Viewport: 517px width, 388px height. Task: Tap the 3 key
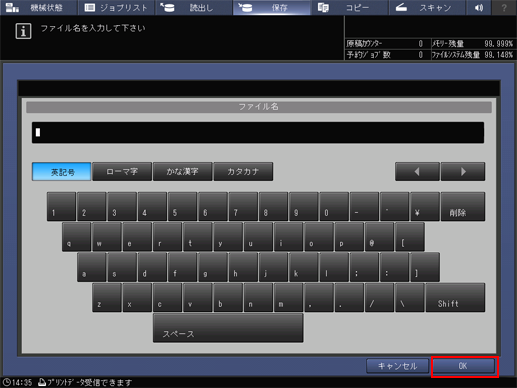122,207
